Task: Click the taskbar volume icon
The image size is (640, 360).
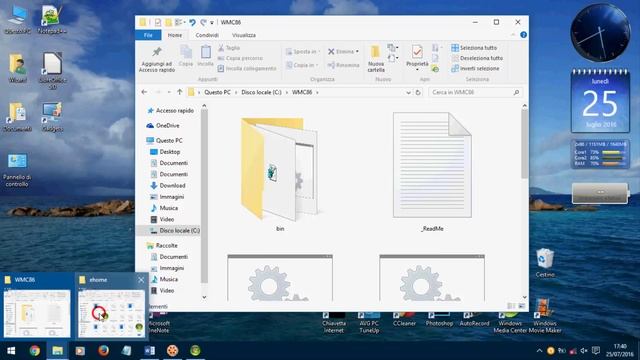Action: (x=584, y=351)
